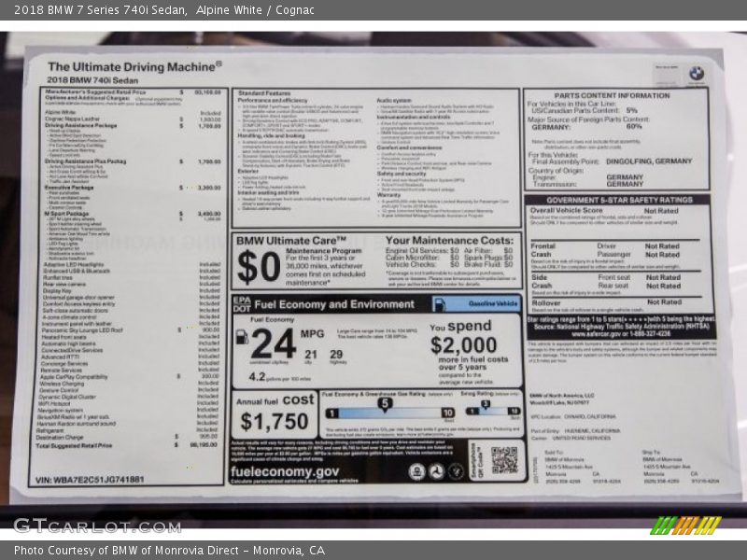Click the 'Soft-close automatic doors' row
747x560 pixels.
click(x=131, y=310)
